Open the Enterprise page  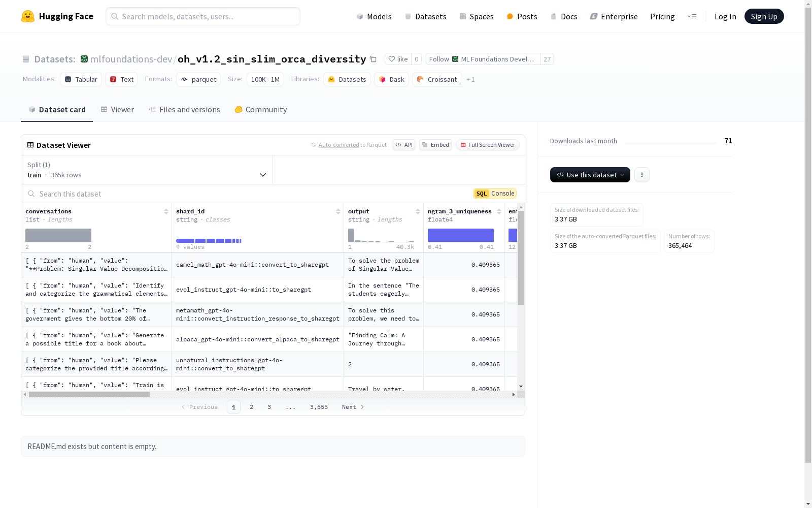[x=614, y=16]
